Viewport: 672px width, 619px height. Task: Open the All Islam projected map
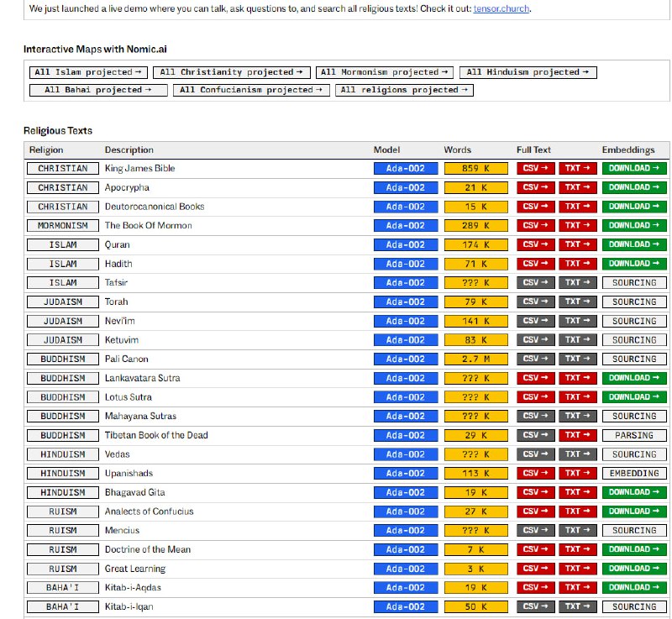point(87,73)
